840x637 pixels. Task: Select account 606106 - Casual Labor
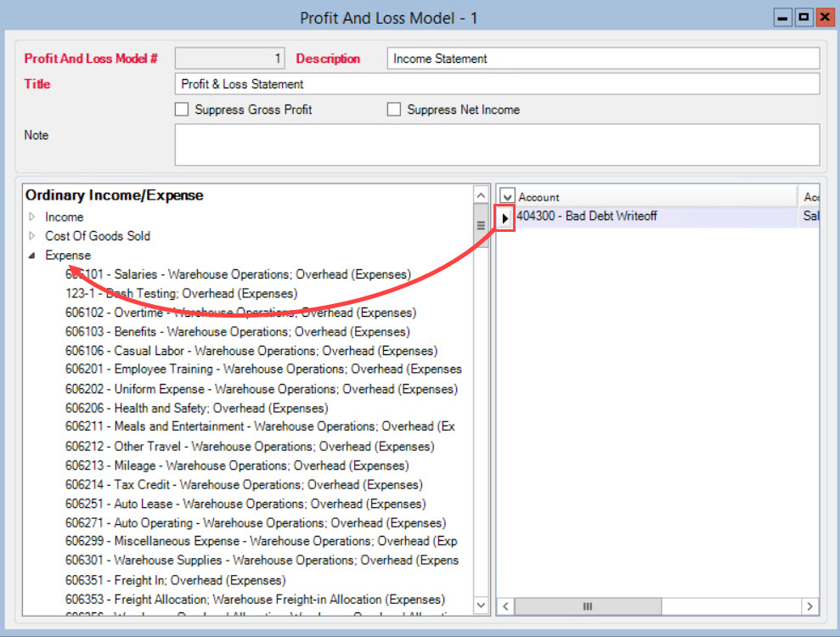coord(251,351)
